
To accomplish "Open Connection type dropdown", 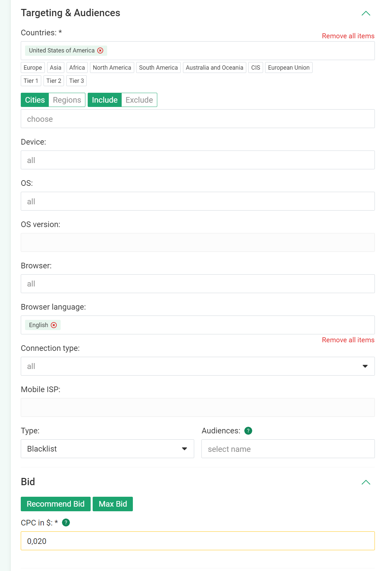I will [x=198, y=366].
